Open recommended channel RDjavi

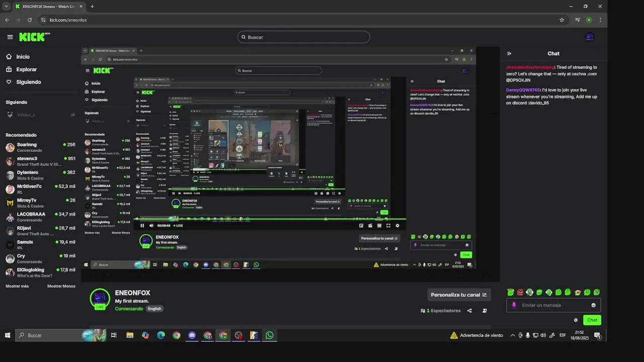[40, 231]
